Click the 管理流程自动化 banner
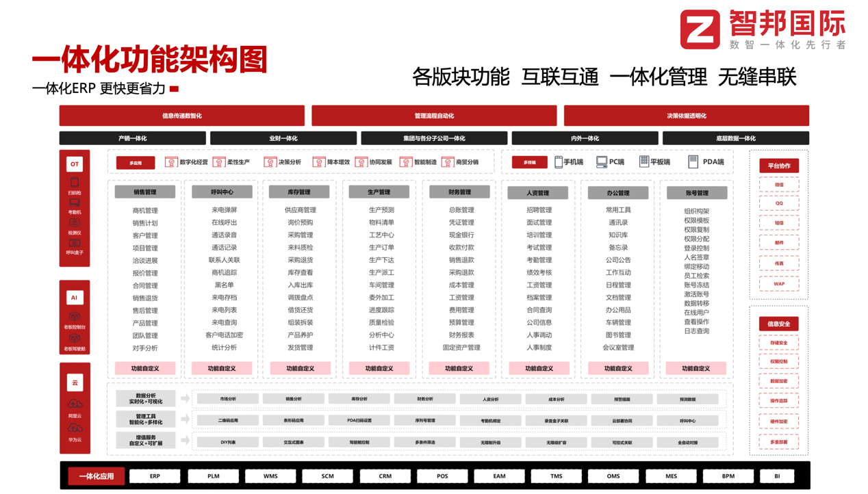Screen dimensions: 868x494 pyautogui.click(x=434, y=116)
